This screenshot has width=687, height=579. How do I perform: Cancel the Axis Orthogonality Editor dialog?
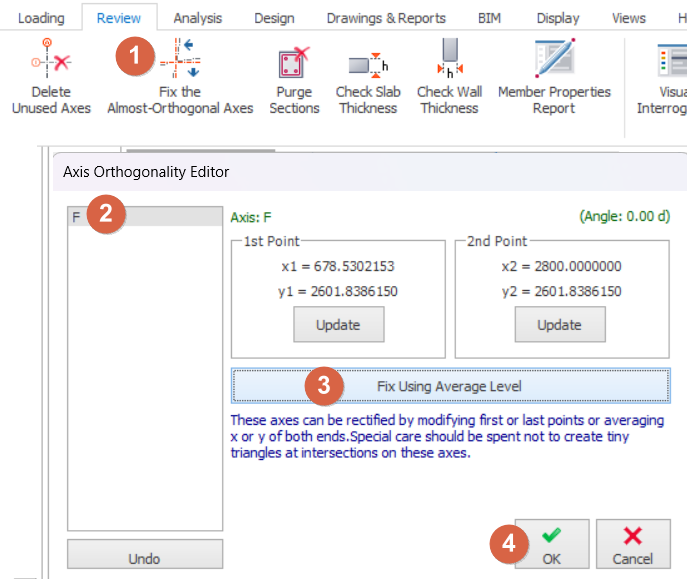[x=633, y=545]
